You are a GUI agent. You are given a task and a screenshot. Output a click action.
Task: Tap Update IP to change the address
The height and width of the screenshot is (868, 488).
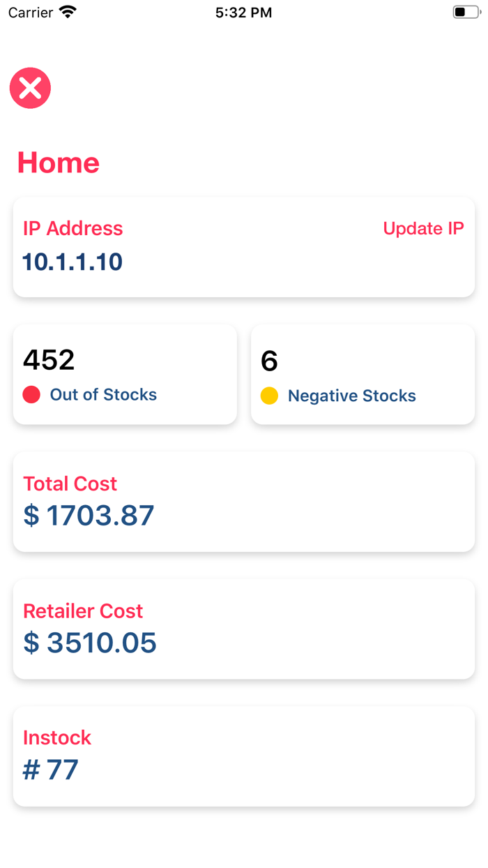tap(423, 228)
